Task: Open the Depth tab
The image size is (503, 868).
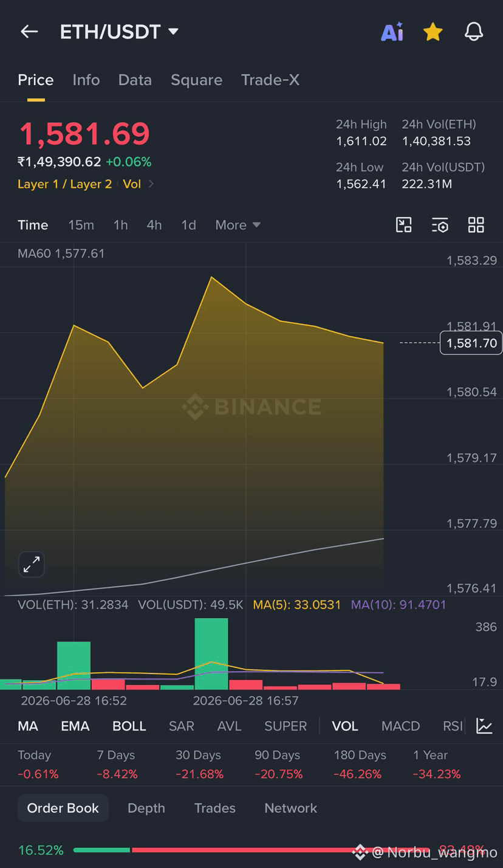Action: point(146,808)
